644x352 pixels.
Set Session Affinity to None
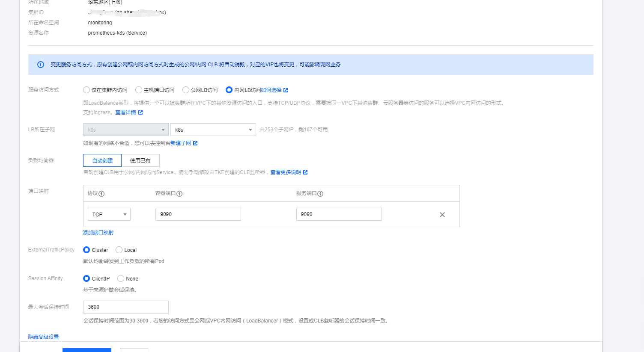click(121, 278)
